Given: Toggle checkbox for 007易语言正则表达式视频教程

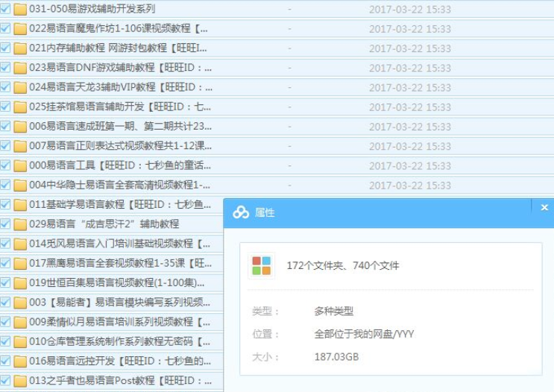Looking at the screenshot, I should pos(5,145).
